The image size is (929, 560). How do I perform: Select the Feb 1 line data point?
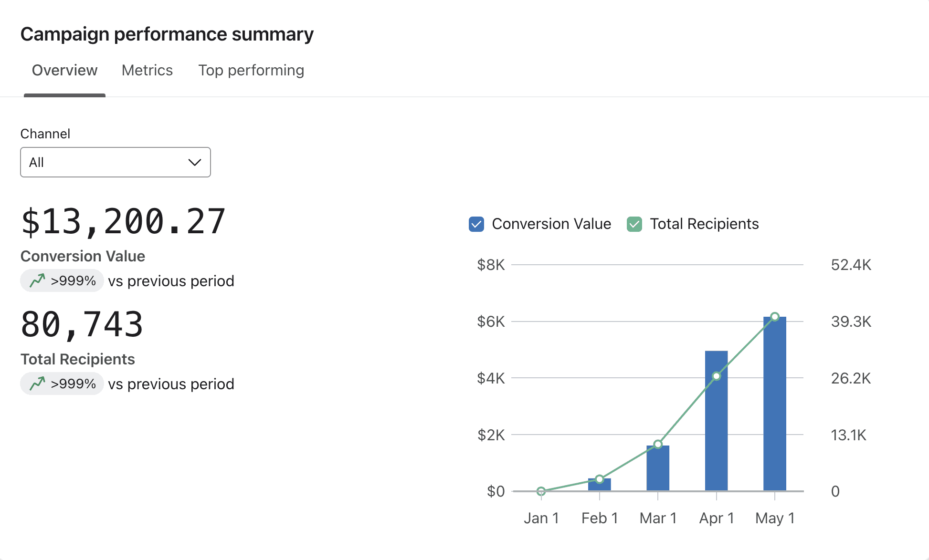[600, 479]
